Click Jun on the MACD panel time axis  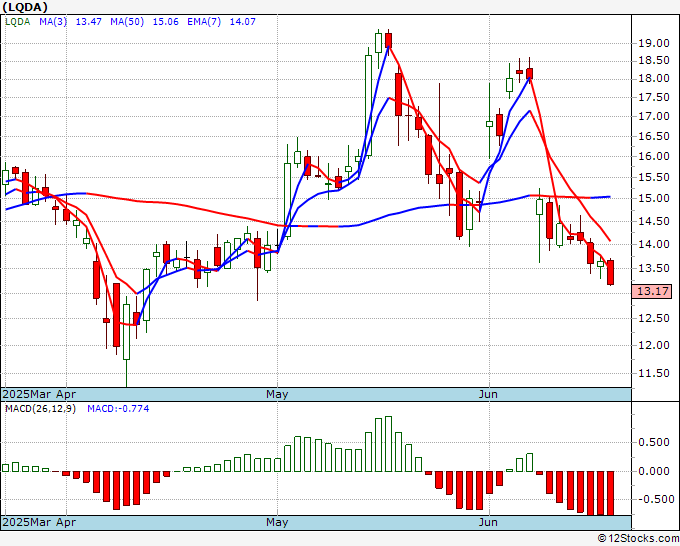pyautogui.click(x=488, y=522)
